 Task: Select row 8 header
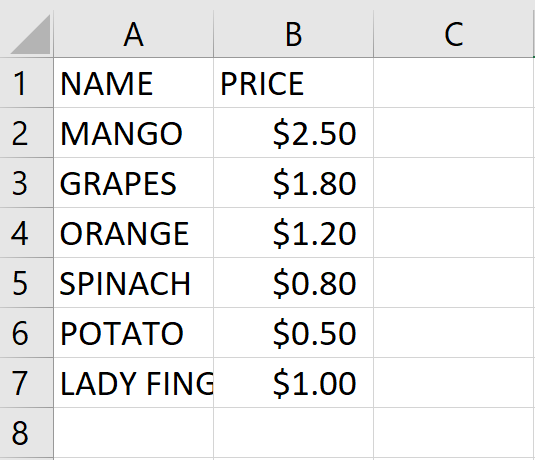[27, 433]
